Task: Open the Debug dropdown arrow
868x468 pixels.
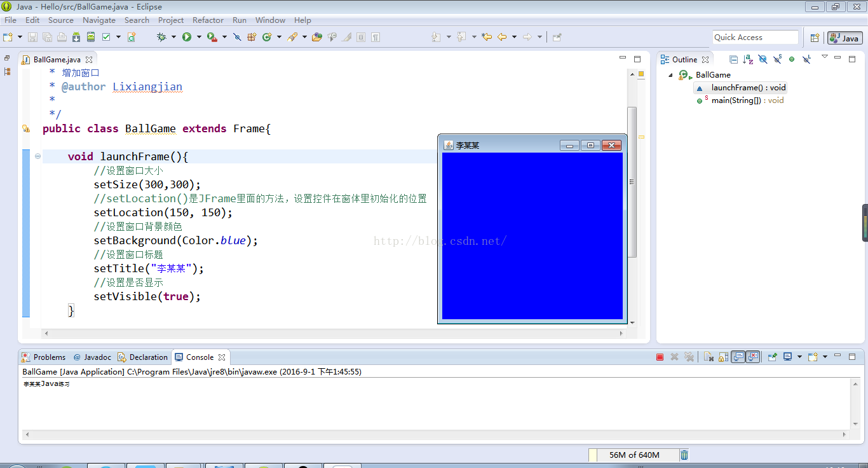Action: [x=173, y=37]
